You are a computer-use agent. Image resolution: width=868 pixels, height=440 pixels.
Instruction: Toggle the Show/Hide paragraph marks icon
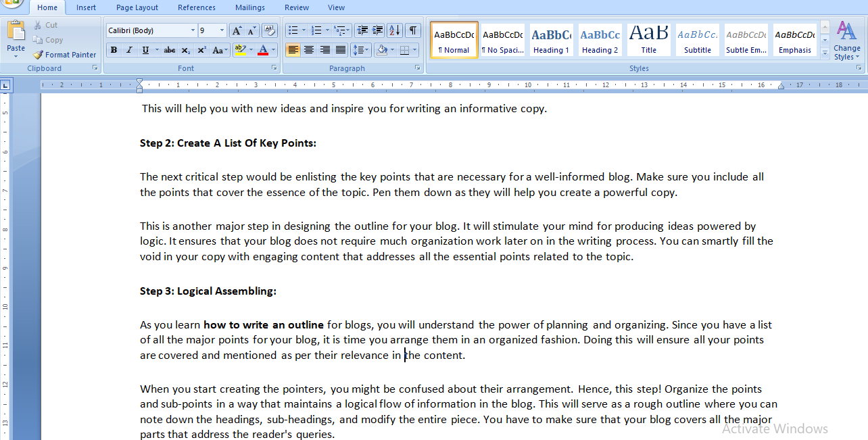(x=412, y=30)
